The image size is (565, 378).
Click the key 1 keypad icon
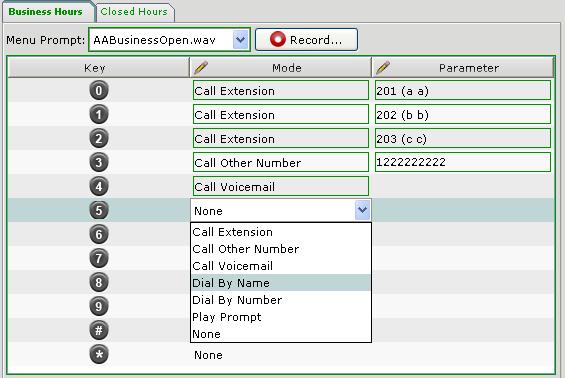99,115
